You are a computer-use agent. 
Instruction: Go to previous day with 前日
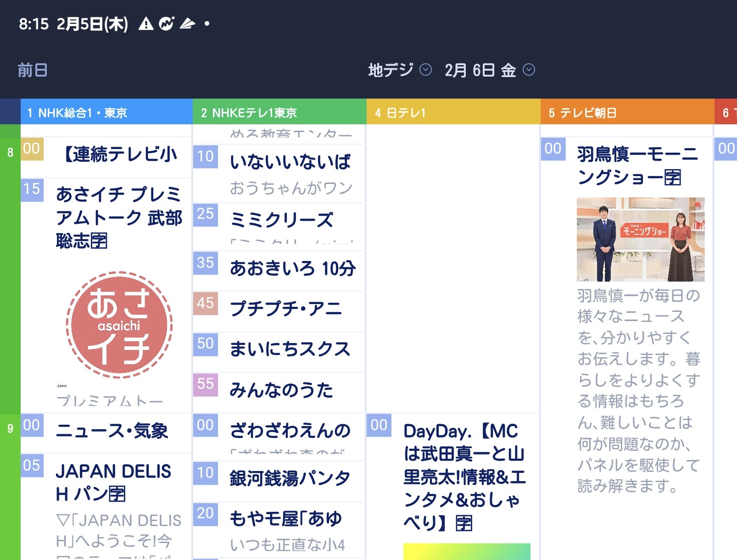(33, 70)
